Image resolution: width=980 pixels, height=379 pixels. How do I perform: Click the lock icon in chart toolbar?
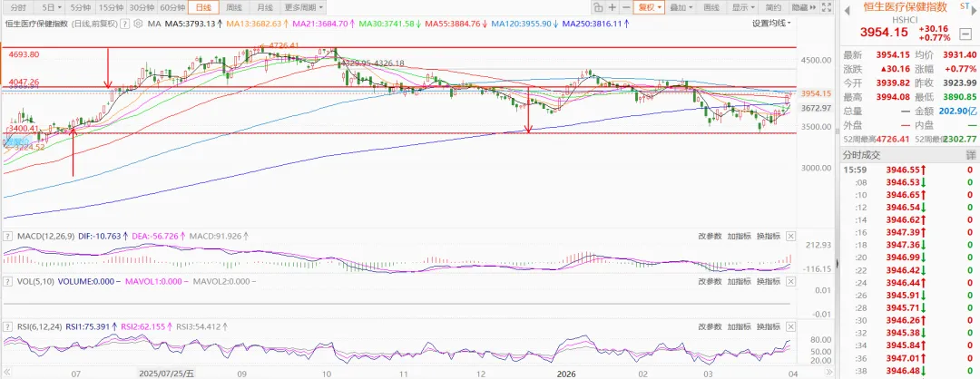point(598,7)
